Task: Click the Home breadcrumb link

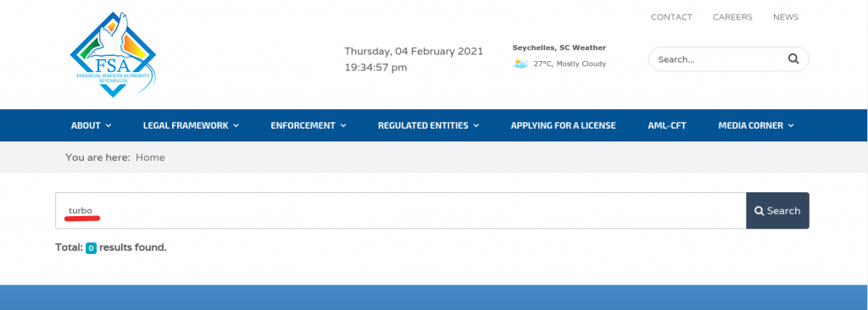Action: pyautogui.click(x=150, y=158)
